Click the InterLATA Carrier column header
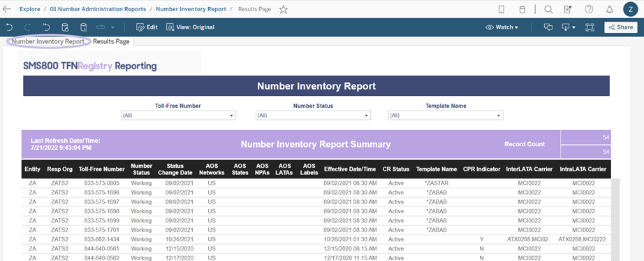 coord(529,169)
